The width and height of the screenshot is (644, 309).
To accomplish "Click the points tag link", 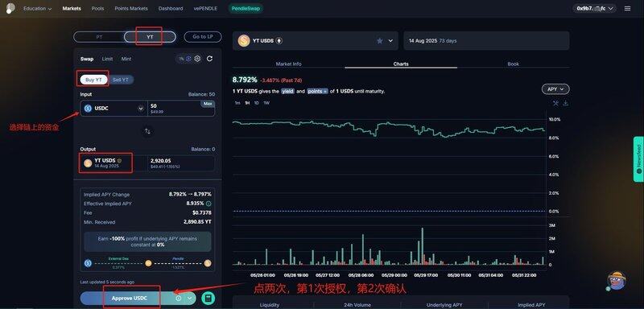I will click(x=318, y=91).
